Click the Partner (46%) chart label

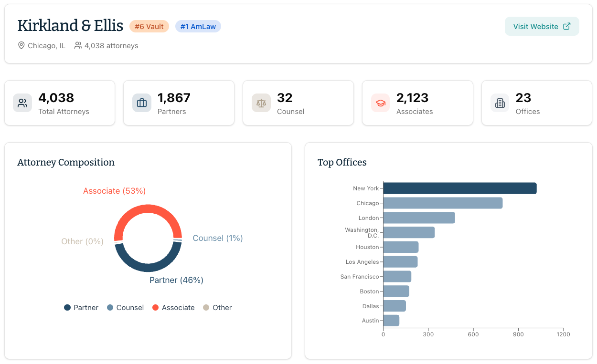click(x=176, y=280)
